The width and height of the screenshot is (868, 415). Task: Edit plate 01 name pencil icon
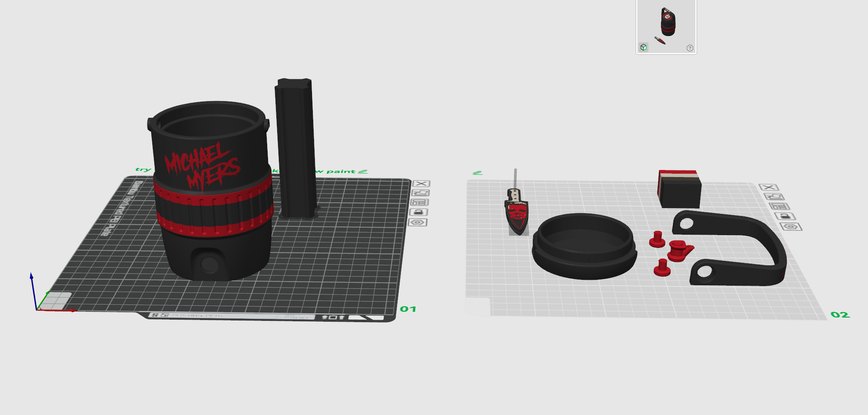363,172
